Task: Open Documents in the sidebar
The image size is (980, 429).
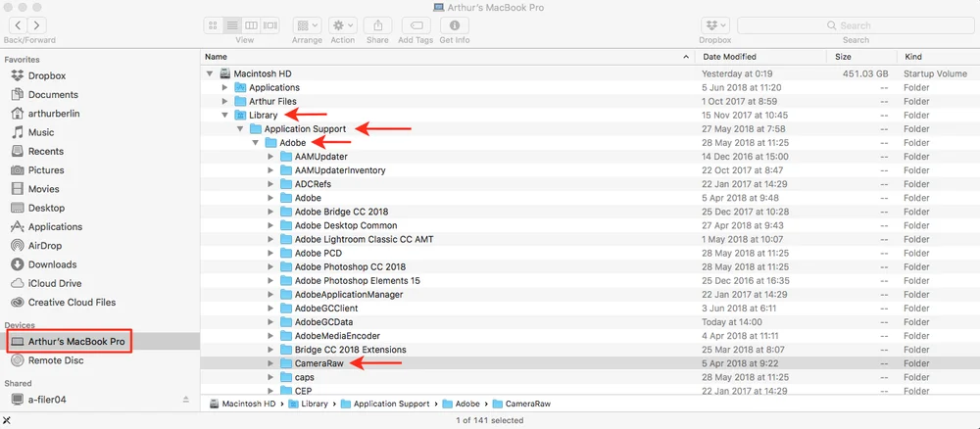Action: pos(53,94)
